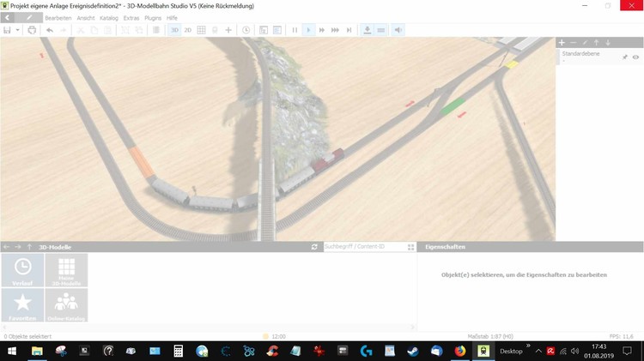
Task: Click the print icon
Action: point(32,30)
